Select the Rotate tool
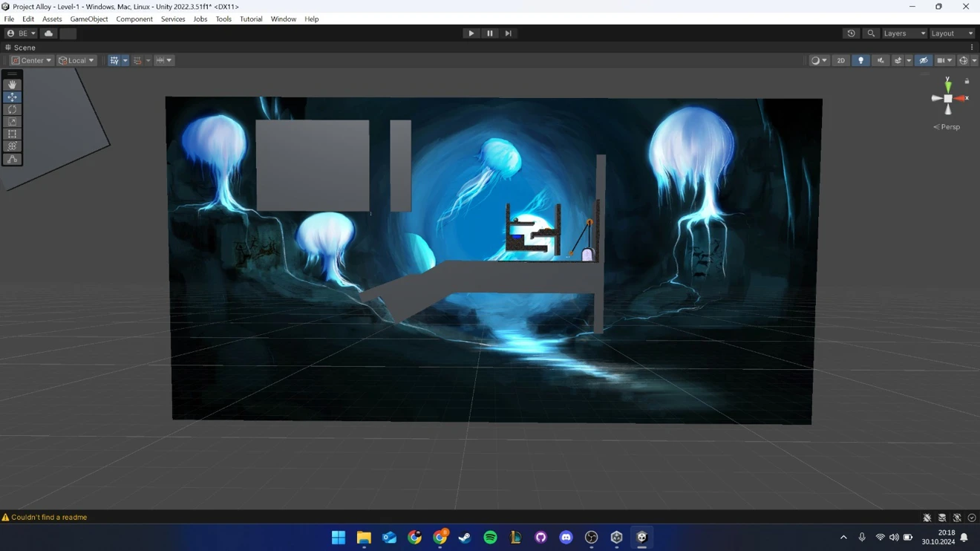 coord(12,110)
